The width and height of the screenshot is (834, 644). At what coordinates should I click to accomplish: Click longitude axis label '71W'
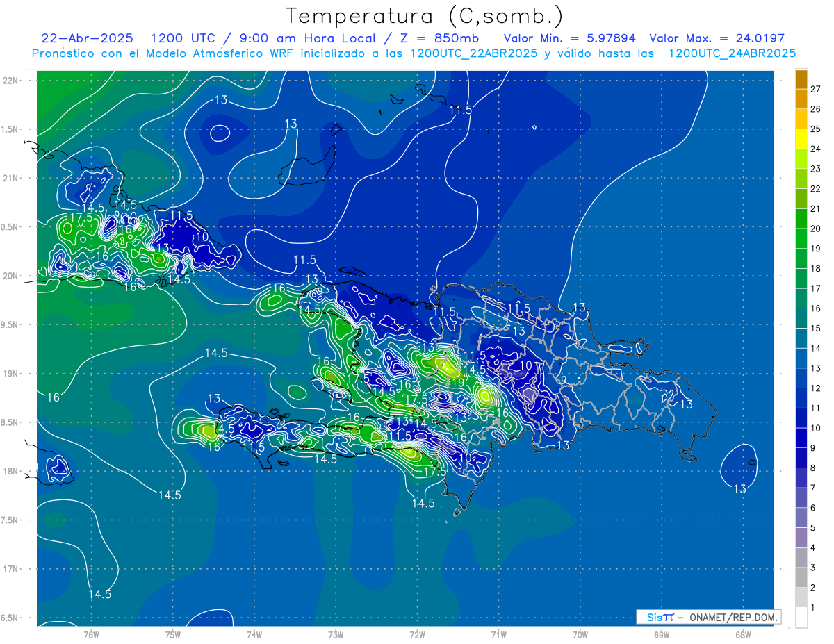(x=498, y=635)
